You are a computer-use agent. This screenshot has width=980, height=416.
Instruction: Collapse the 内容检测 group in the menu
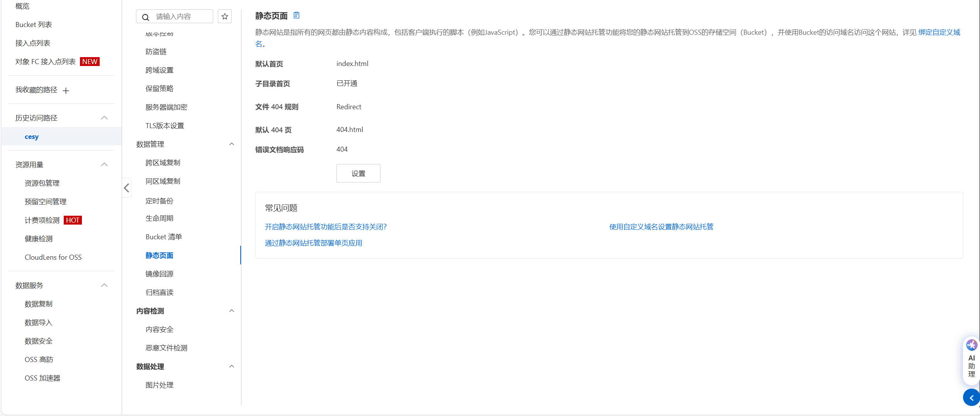(x=231, y=311)
